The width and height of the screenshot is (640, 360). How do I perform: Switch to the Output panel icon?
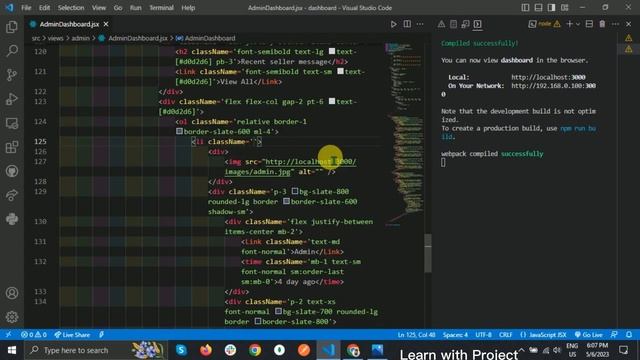click(x=453, y=24)
